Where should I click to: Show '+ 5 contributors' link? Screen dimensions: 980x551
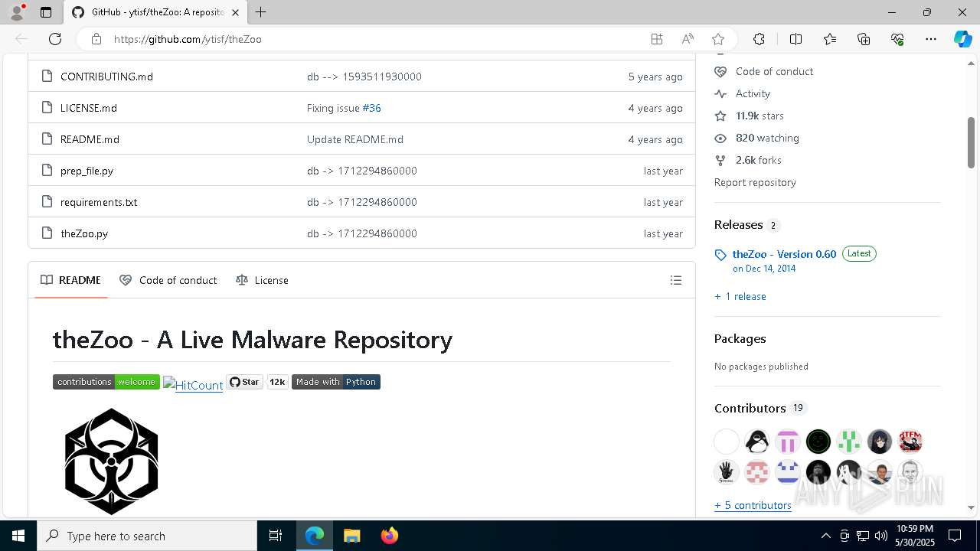click(x=753, y=505)
